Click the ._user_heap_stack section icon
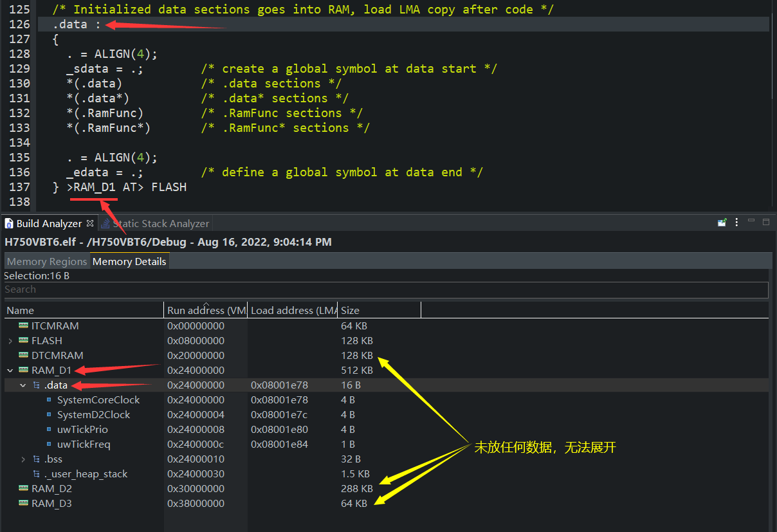The image size is (777, 532). [x=37, y=474]
